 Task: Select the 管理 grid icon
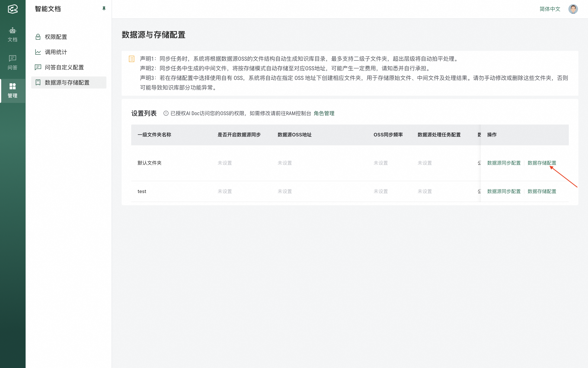[x=12, y=90]
